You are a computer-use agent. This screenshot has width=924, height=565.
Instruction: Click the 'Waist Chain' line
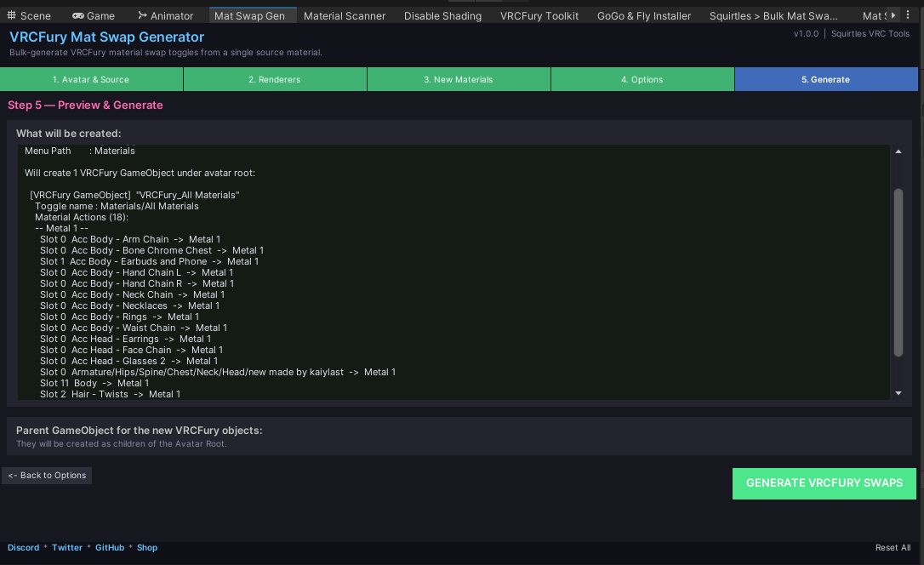(134, 328)
